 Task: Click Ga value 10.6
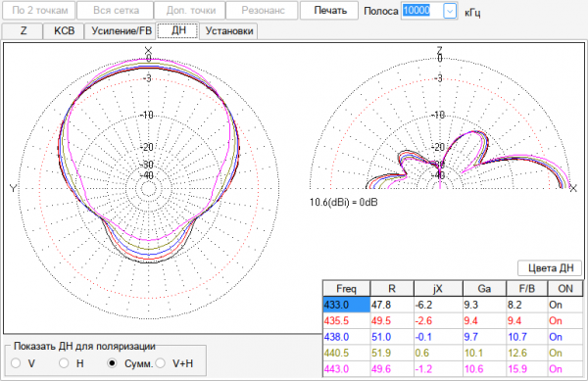click(484, 369)
